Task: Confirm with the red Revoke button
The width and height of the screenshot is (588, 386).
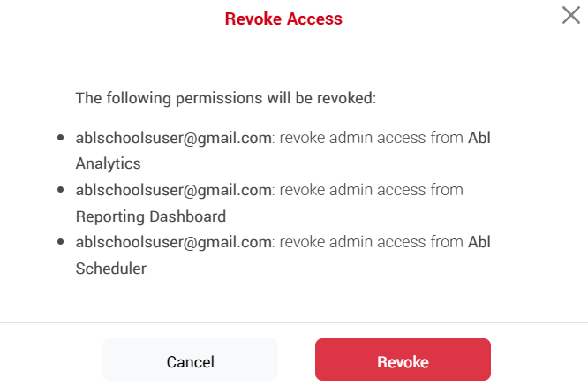Action: [x=403, y=361]
